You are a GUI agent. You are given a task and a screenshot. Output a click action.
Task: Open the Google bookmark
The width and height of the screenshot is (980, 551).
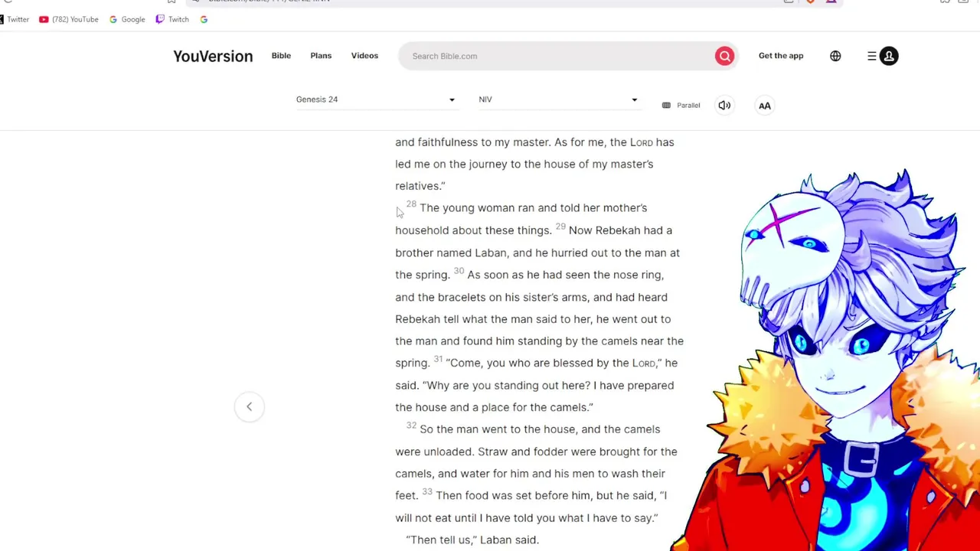tap(127, 19)
